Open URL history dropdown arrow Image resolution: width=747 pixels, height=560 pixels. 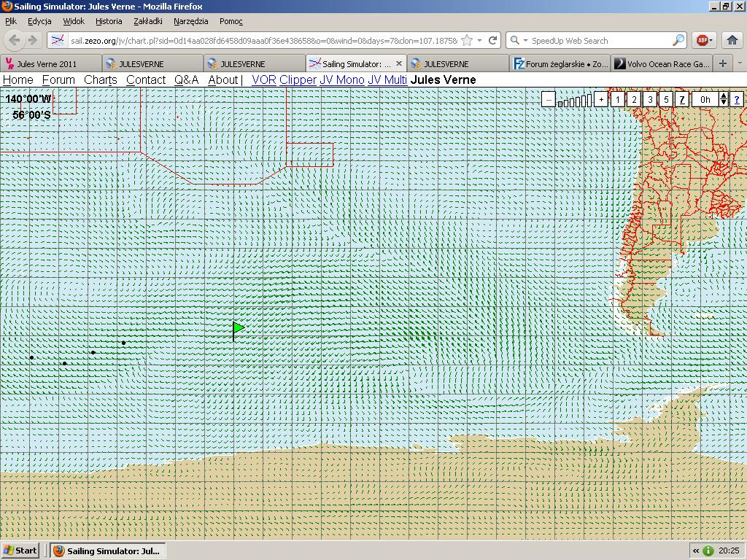[479, 41]
